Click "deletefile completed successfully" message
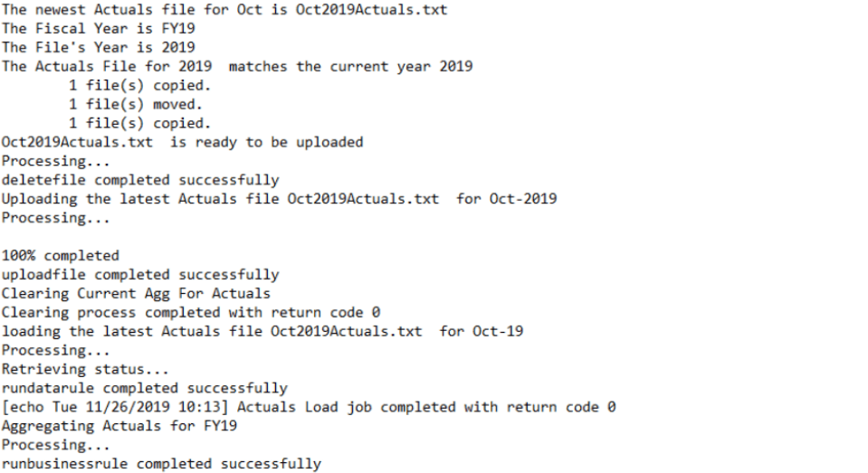Viewport: 868px width, 473px height. pyautogui.click(x=139, y=180)
